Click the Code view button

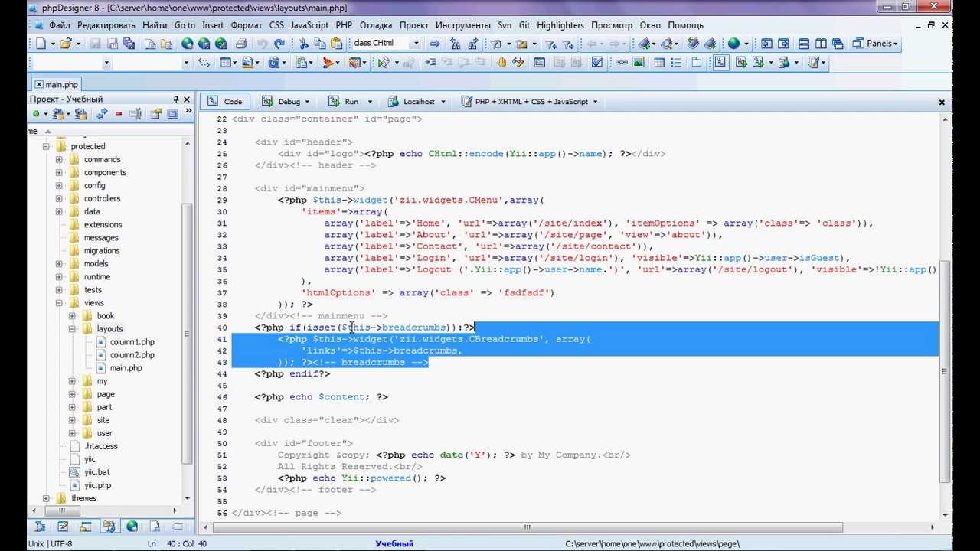point(224,102)
